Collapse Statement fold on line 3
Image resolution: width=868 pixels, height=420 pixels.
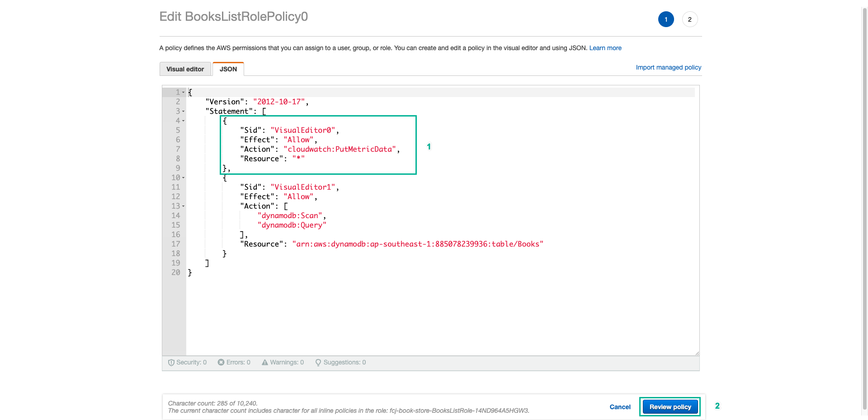[184, 112]
